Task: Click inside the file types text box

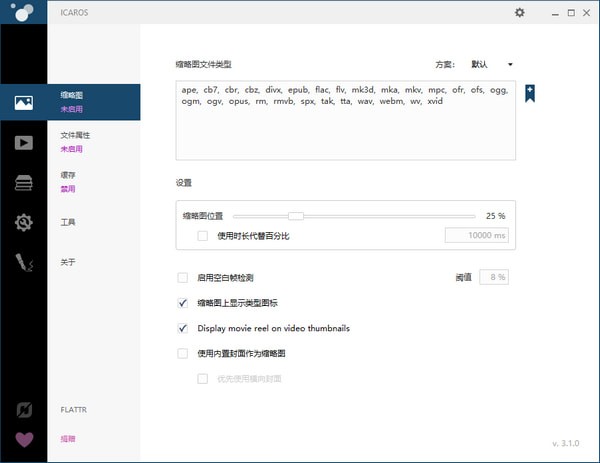Action: (346, 120)
